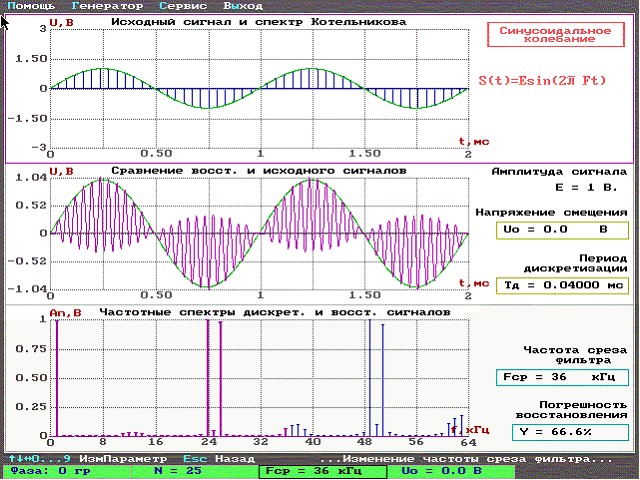Click the Сравнение восст. и исходного сигналов title
640x480 pixels.
[x=258, y=171]
